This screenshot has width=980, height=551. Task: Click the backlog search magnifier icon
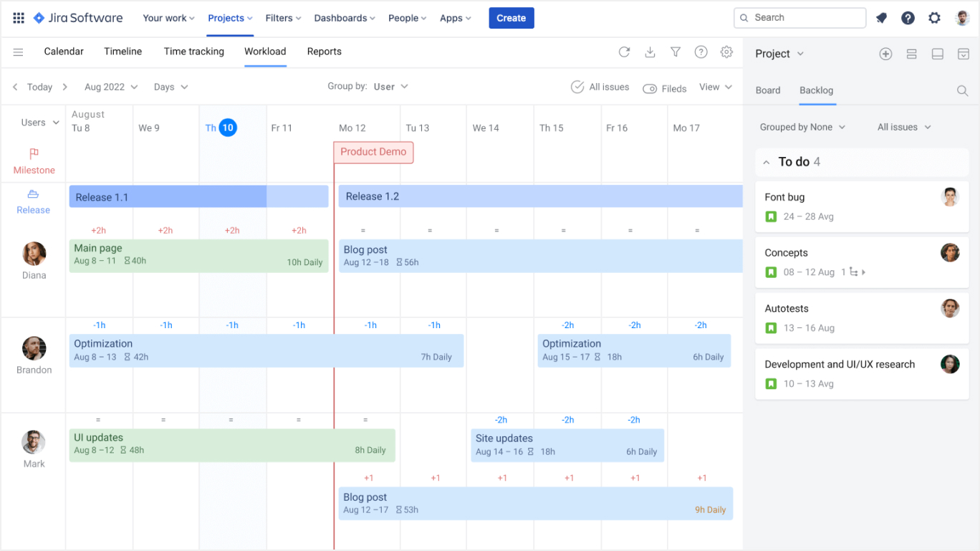(x=962, y=91)
